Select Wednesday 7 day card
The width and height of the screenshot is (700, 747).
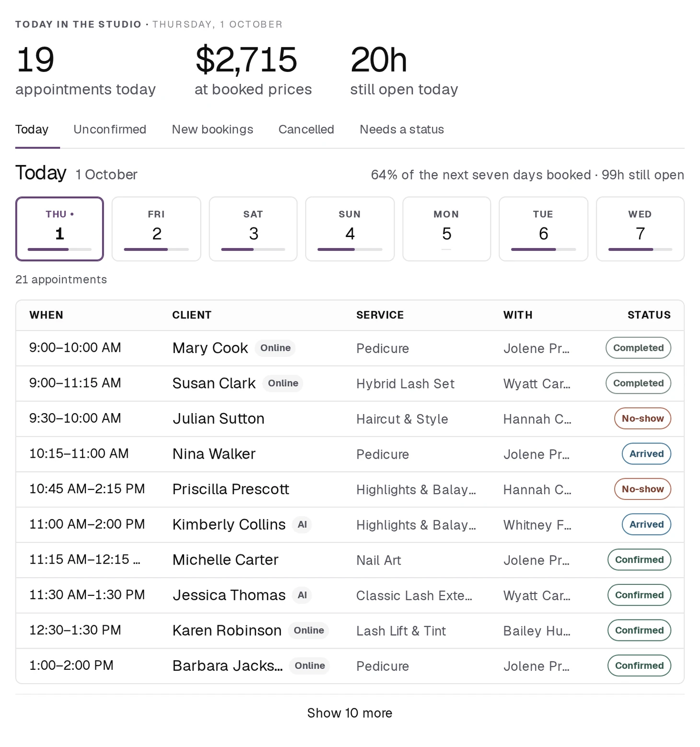click(640, 229)
